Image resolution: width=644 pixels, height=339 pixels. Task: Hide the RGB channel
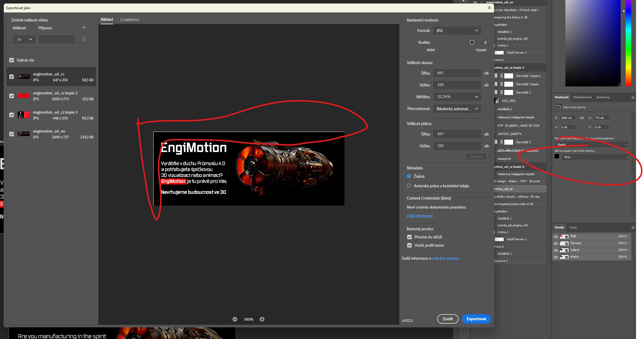[x=556, y=237]
